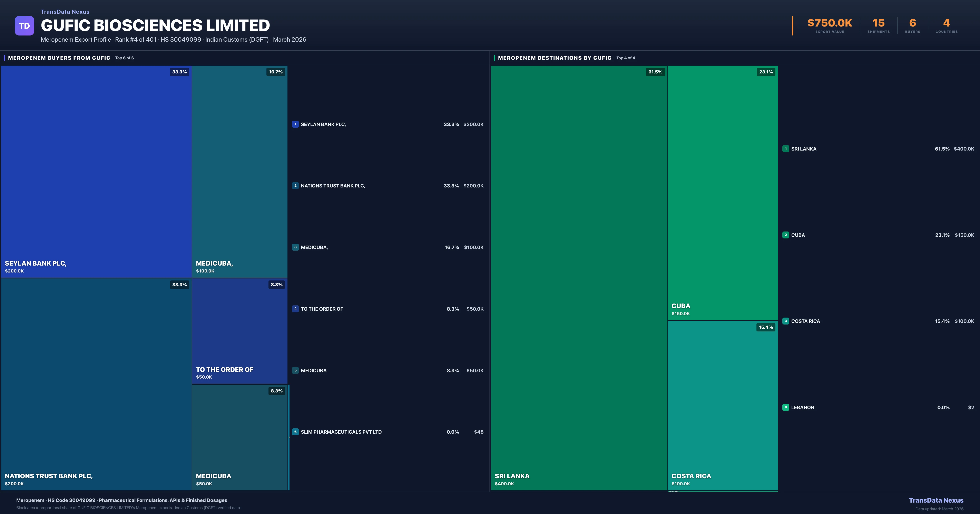The width and height of the screenshot is (980, 514).
Task: Click the Sri Lanka destination block
Action: coord(579,278)
